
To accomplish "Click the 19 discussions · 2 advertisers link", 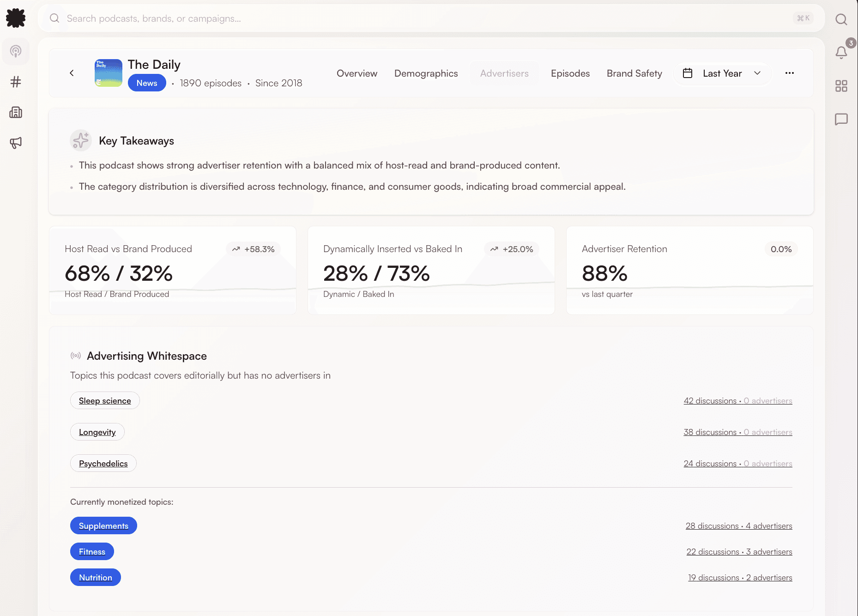I will click(740, 578).
